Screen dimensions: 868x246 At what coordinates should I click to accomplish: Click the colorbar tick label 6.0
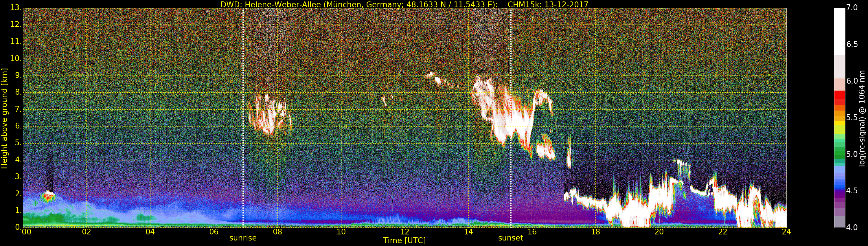coord(852,81)
